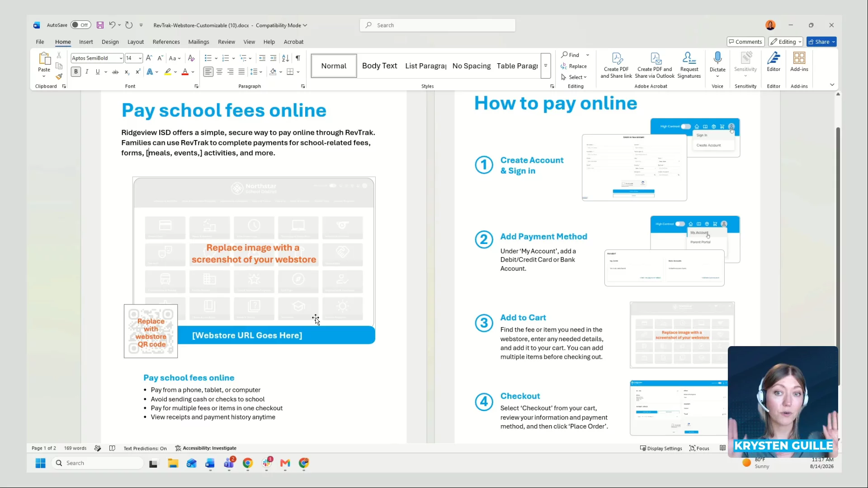
Task: Decrease font size with the smaller A icon
Action: 160,58
